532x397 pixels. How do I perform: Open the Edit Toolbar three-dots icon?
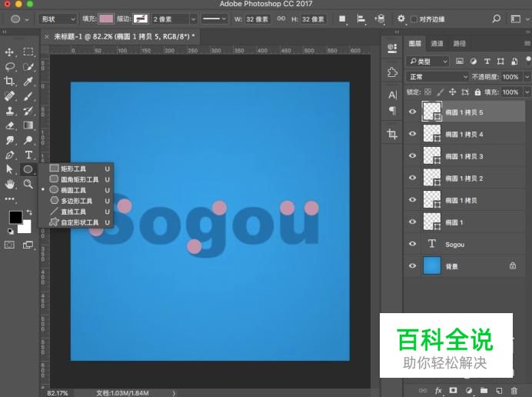coord(9,199)
